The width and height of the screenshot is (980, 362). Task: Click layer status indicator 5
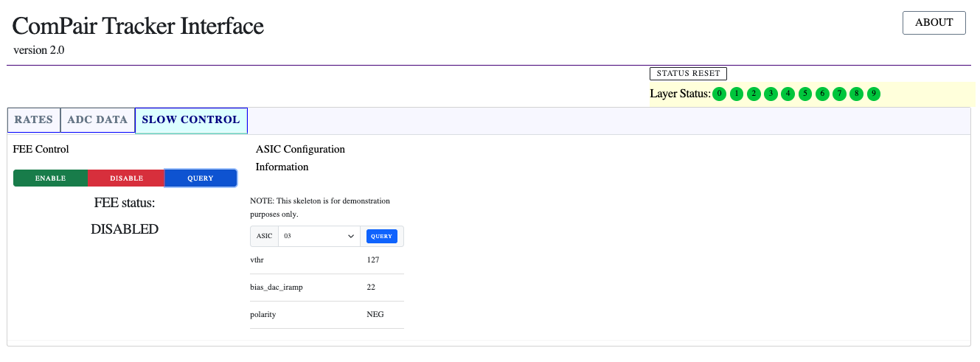(805, 94)
